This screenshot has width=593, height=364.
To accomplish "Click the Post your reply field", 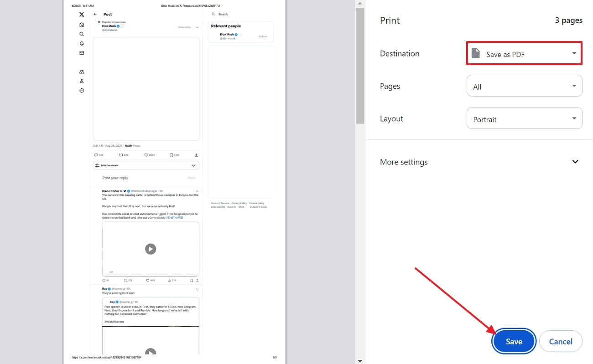I will 115,178.
